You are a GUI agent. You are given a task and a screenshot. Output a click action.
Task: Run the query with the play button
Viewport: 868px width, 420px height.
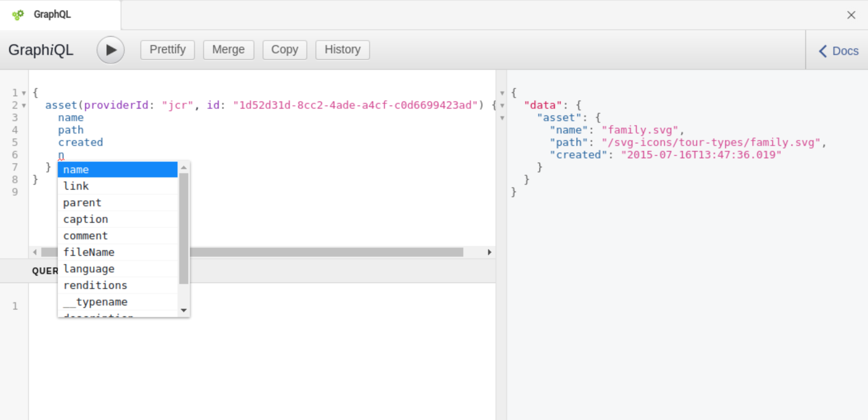click(110, 50)
